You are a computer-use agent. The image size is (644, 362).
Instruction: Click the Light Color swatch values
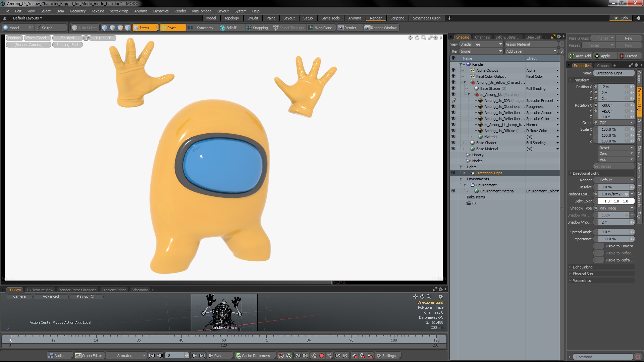[616, 201]
